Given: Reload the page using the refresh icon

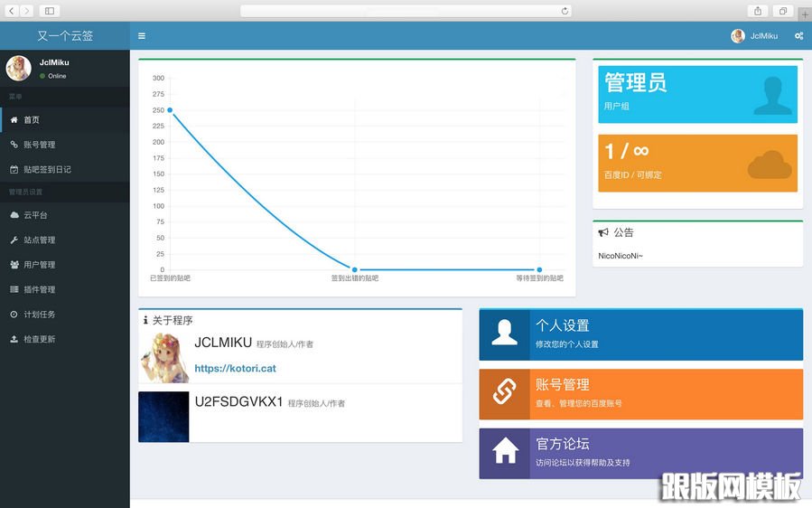Looking at the screenshot, I should coord(565,11).
